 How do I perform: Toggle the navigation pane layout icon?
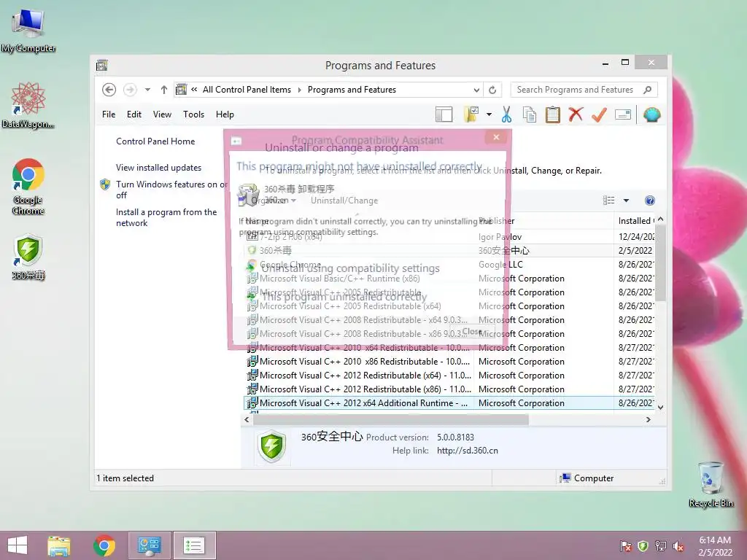point(444,114)
